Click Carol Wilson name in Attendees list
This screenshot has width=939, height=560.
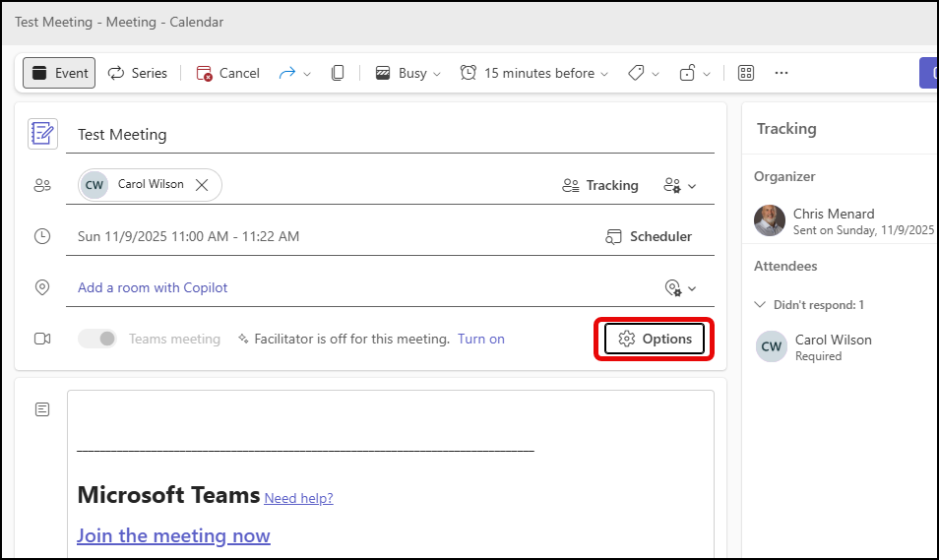tap(833, 340)
